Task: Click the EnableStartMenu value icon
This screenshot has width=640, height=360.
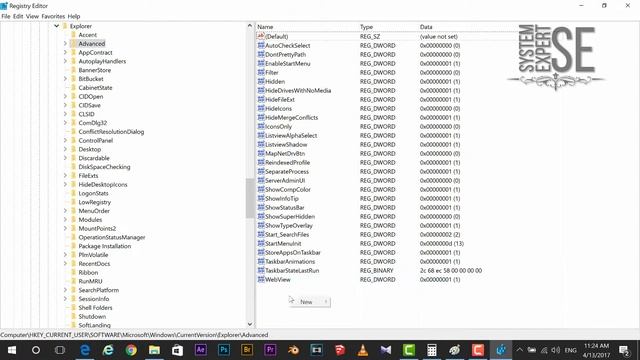Action: 261,63
